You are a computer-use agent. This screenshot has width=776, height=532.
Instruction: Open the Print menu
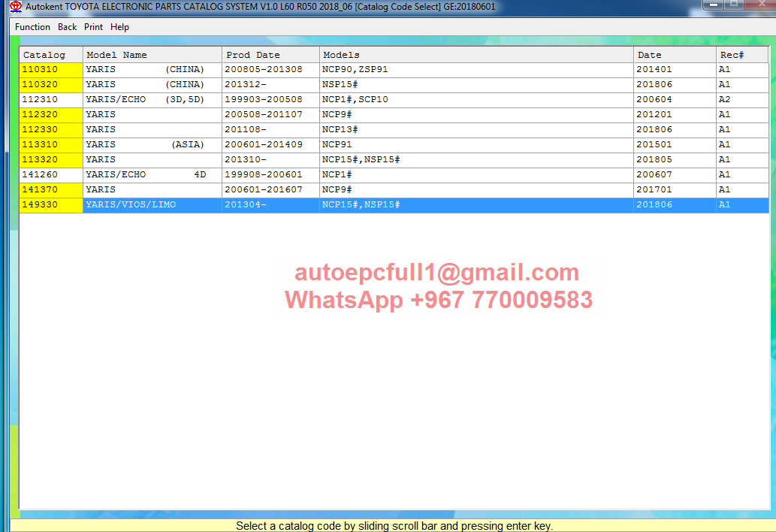[93, 27]
